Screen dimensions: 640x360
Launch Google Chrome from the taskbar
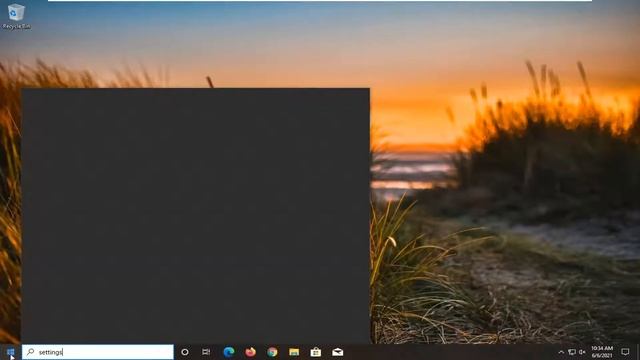[272, 352]
